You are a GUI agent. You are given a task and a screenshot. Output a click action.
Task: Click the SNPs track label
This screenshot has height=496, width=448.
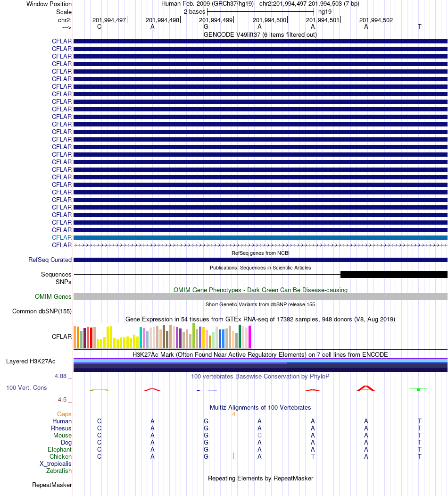[x=63, y=282]
